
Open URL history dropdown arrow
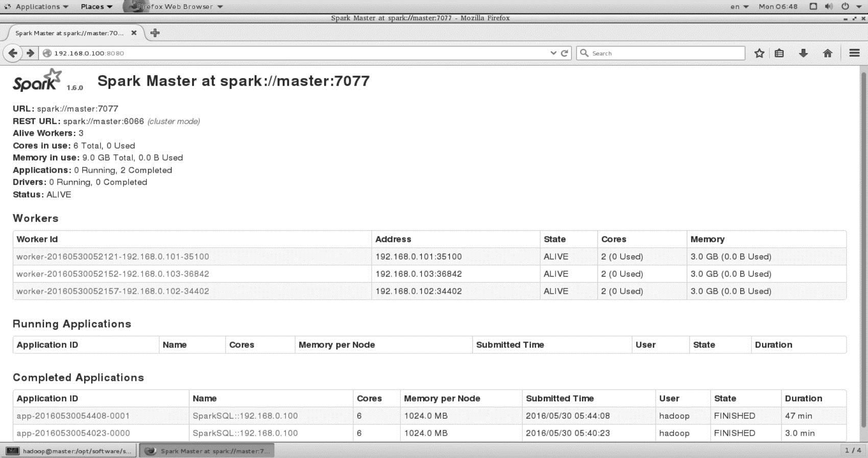(x=553, y=53)
